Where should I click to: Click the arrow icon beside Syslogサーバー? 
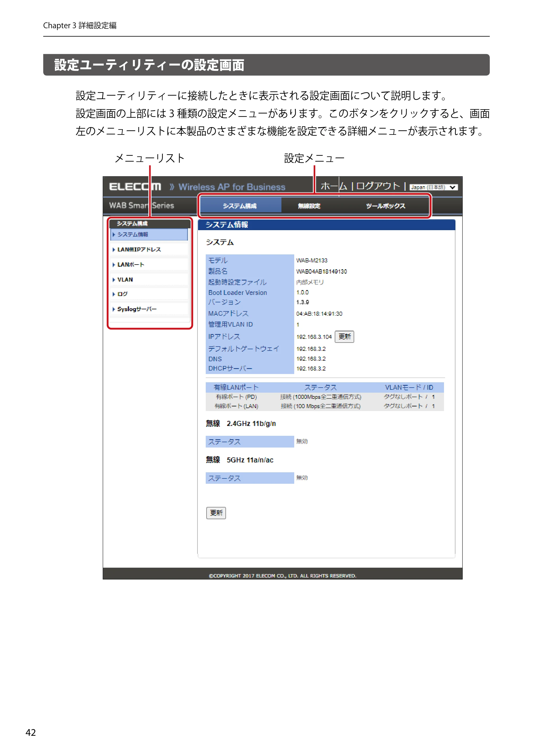(x=114, y=309)
